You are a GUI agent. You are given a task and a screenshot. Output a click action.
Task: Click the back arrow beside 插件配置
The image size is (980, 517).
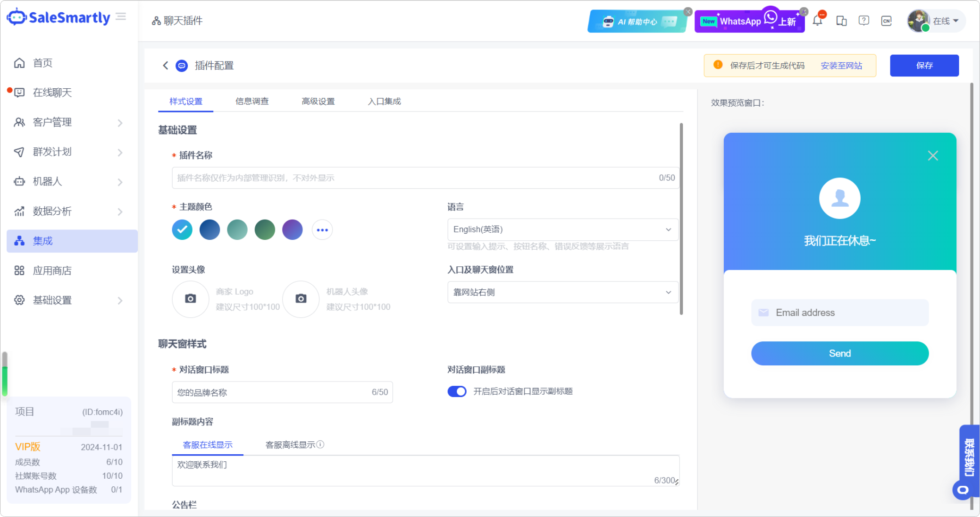pyautogui.click(x=165, y=66)
